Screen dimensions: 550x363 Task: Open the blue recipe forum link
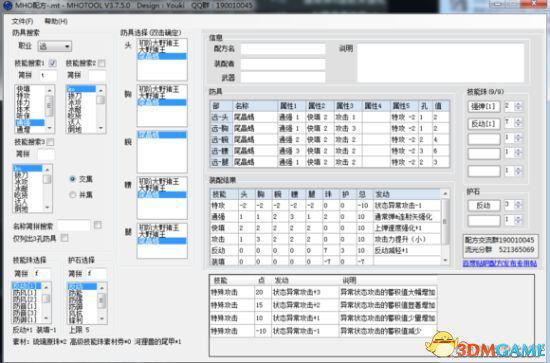click(x=500, y=263)
